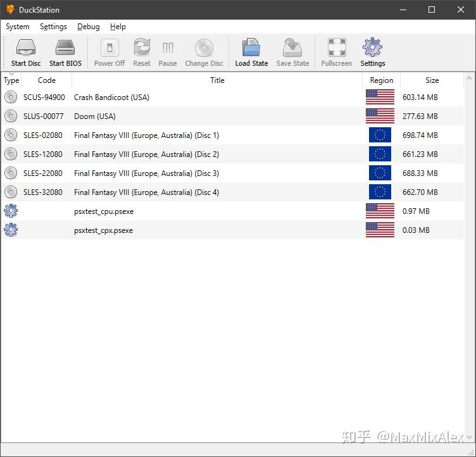The height and width of the screenshot is (457, 476).
Task: Select Final Fantasy VIII (Disc 1) title
Action: [146, 135]
